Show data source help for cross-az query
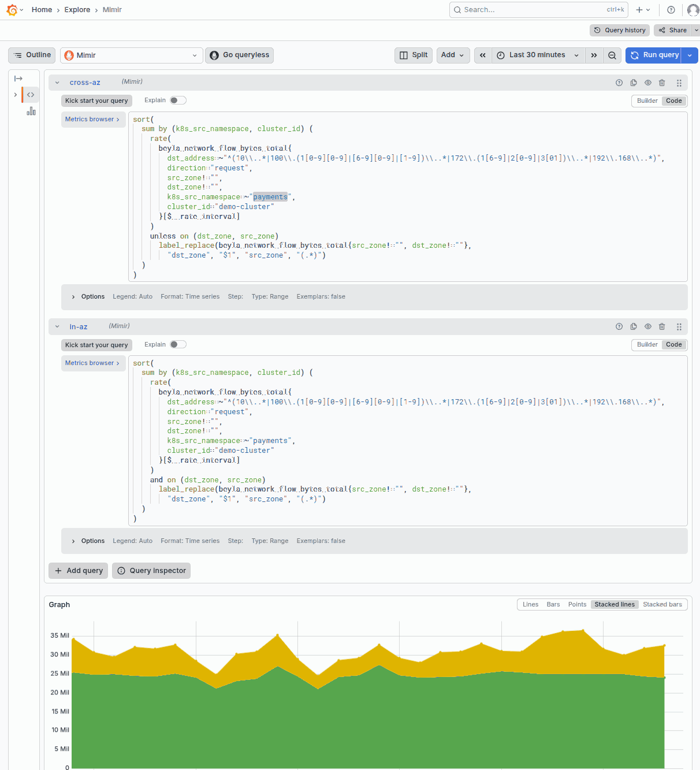 619,83
